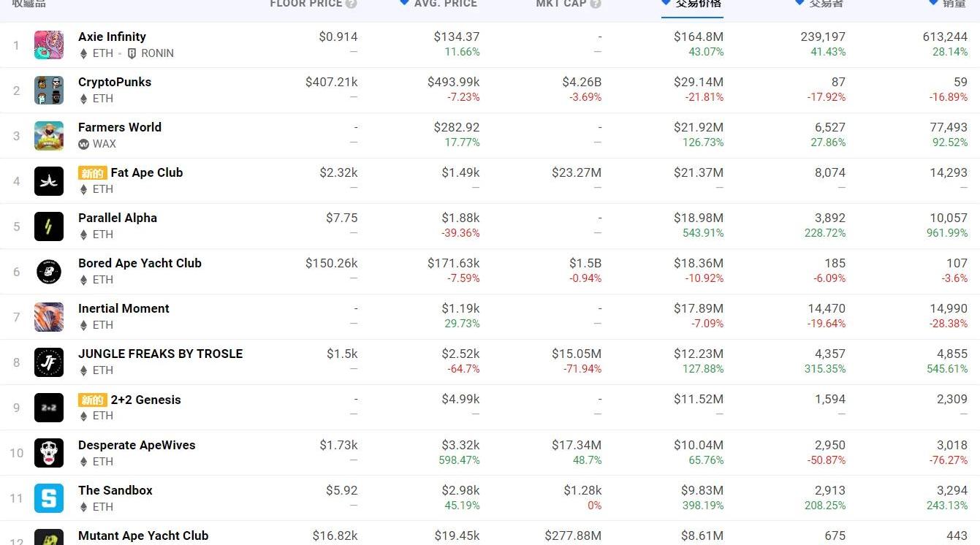Click Desperate ApeWives average price change 598.47%
980x545 pixels.
(459, 460)
